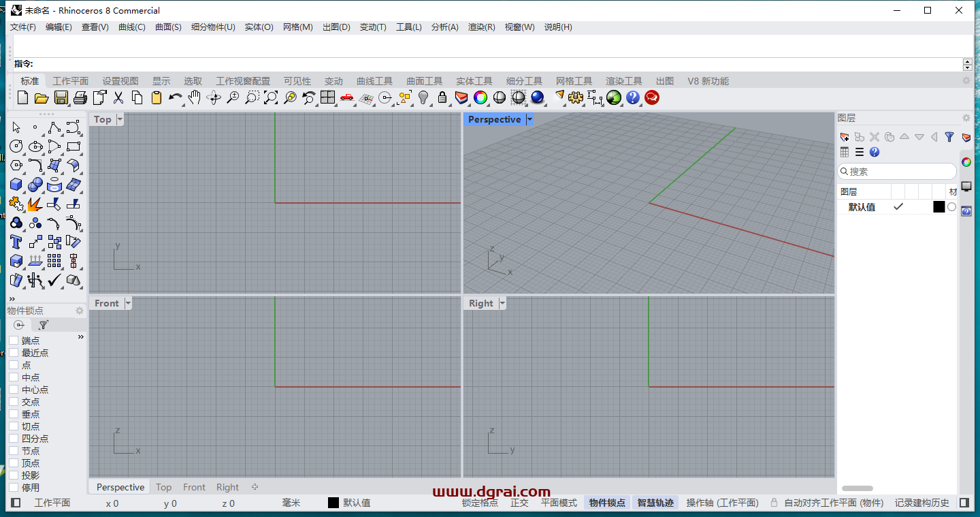Image resolution: width=980 pixels, height=517 pixels.
Task: Click the blue render sphere icon
Action: 538,97
